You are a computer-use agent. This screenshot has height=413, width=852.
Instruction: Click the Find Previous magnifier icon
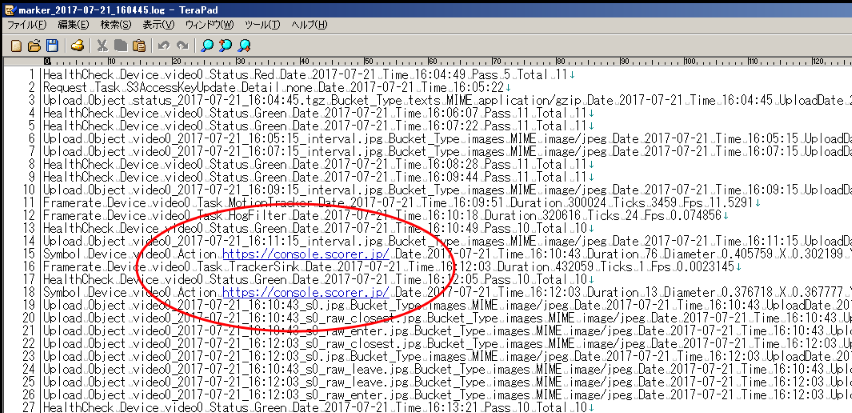[225, 46]
